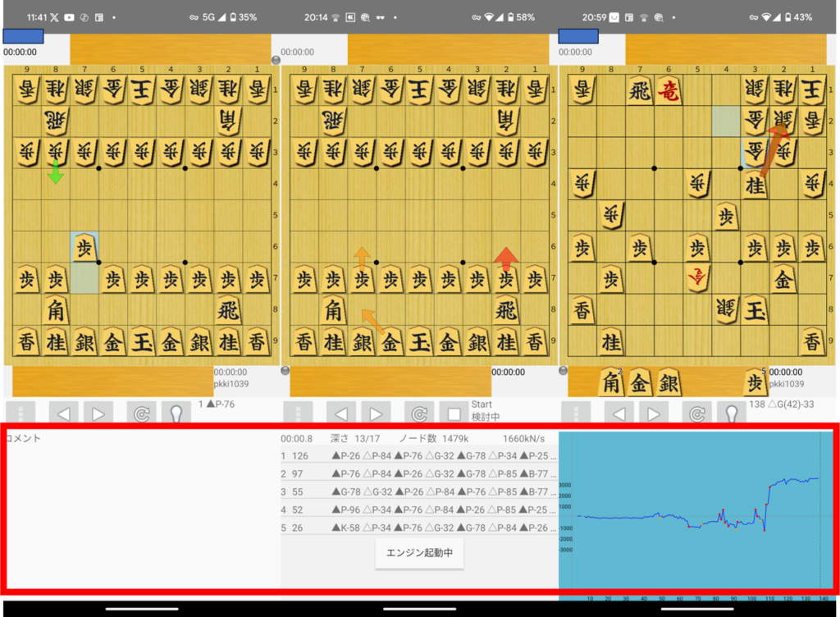Select the captured 角 piece in hand
The height and width of the screenshot is (617, 840).
[x=609, y=382]
